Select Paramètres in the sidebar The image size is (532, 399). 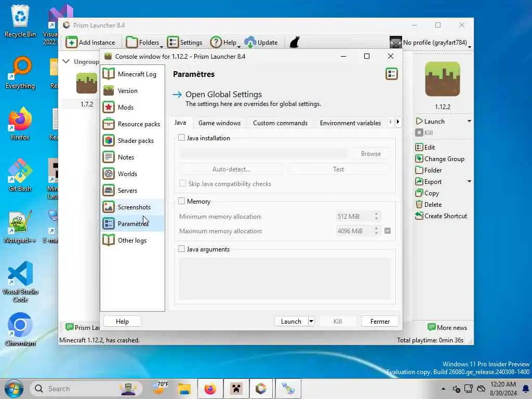[x=132, y=223]
